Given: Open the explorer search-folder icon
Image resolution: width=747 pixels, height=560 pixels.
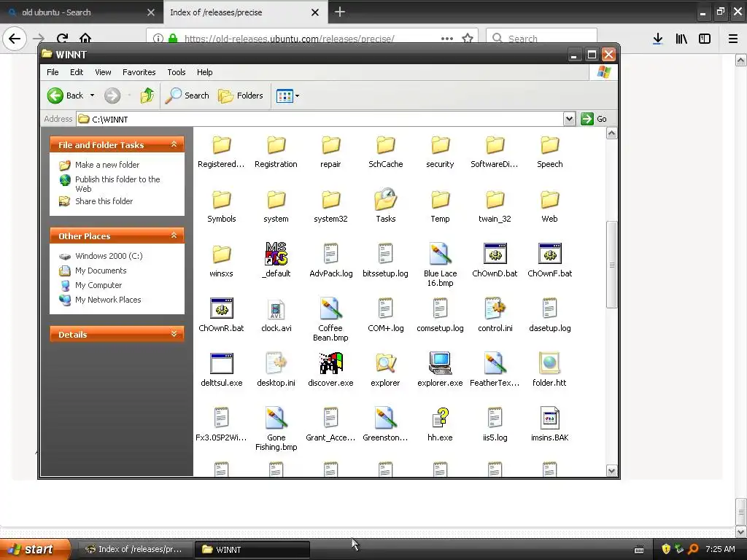Looking at the screenshot, I should pyautogui.click(x=385, y=370).
